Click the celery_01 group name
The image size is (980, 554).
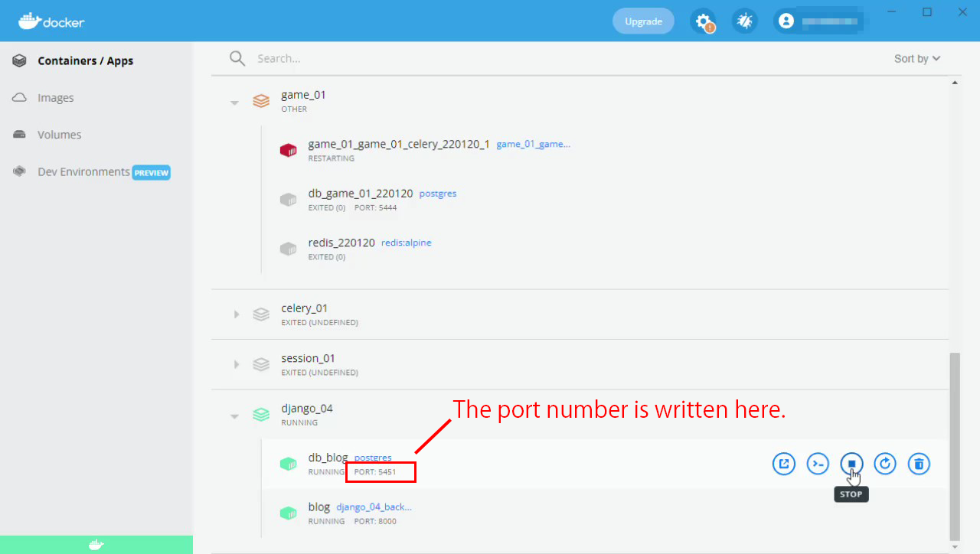305,308
